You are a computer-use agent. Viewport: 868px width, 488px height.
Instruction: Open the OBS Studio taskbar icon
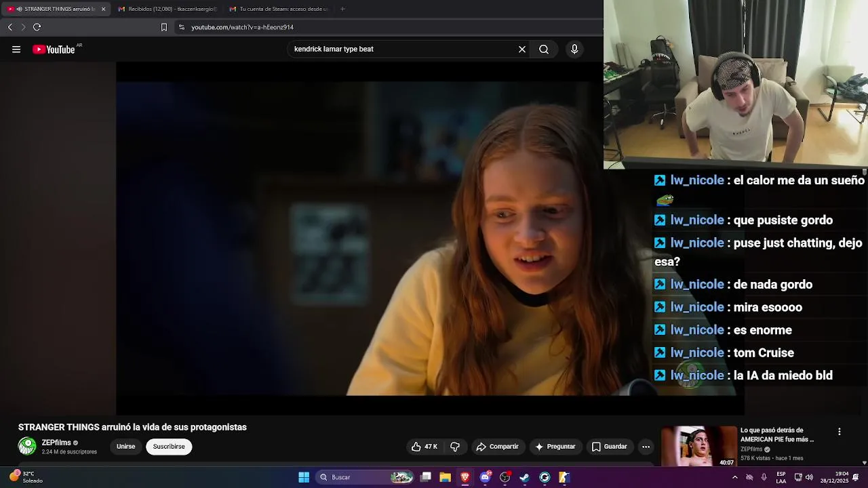505,477
